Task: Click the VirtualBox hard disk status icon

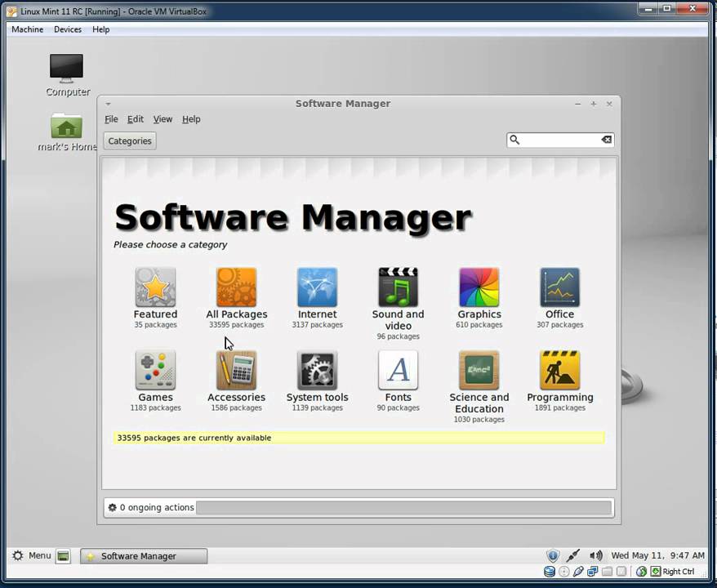Action: pos(550,572)
